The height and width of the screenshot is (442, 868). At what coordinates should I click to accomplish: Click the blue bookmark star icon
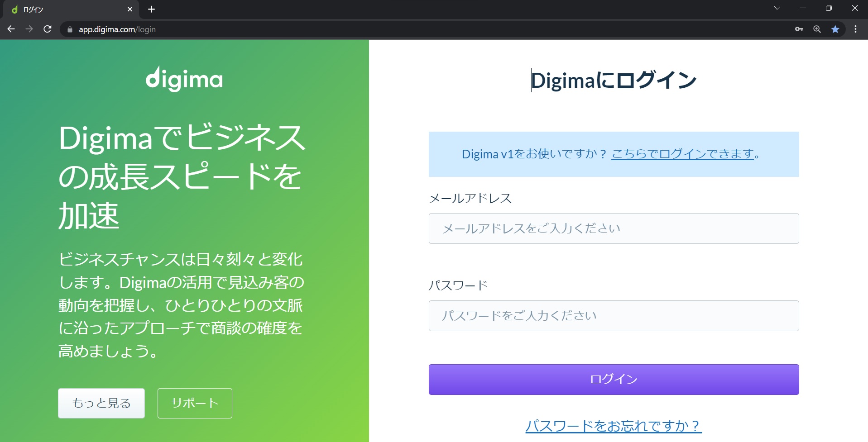(835, 29)
